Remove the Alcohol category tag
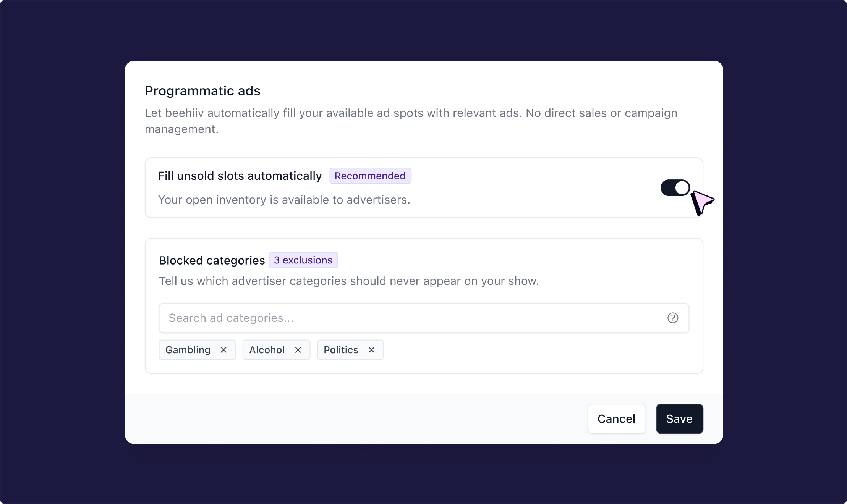Image resolution: width=847 pixels, height=504 pixels. (298, 350)
